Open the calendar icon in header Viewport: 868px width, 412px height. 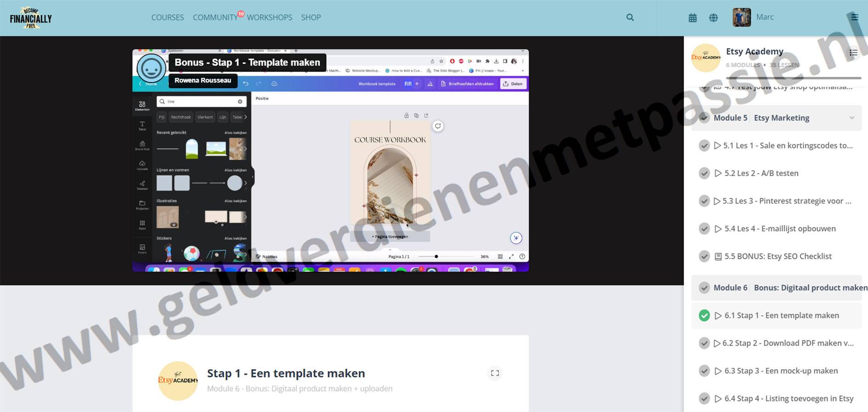tap(693, 18)
